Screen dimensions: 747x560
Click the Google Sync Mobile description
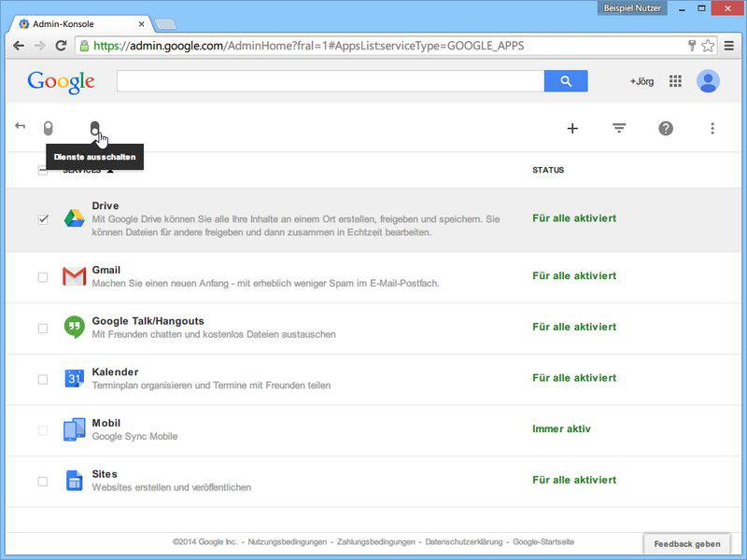click(134, 436)
